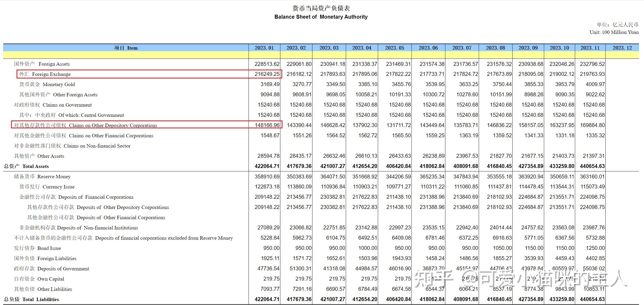Select the 2023.05 column header
The height and width of the screenshot is (305, 644).
tap(395, 48)
